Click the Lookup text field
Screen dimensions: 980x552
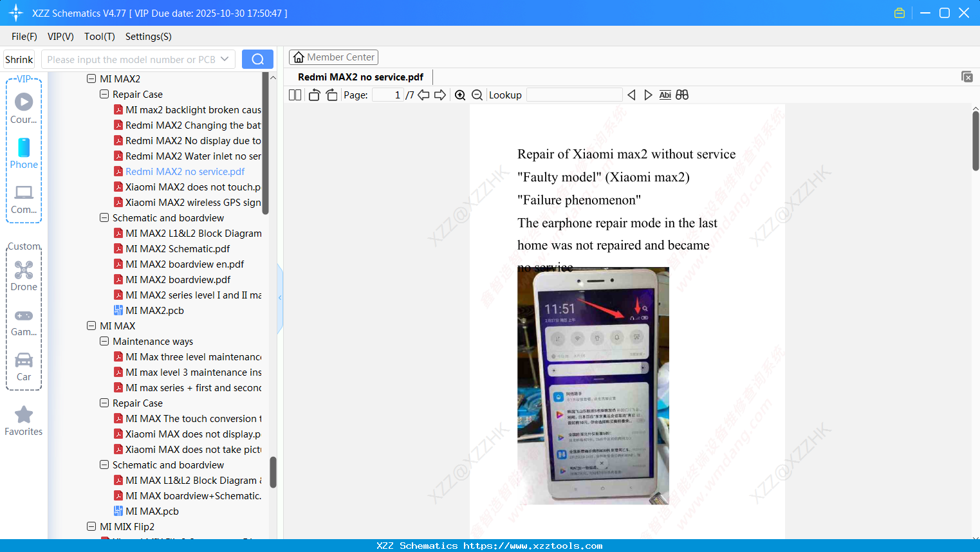pyautogui.click(x=575, y=95)
